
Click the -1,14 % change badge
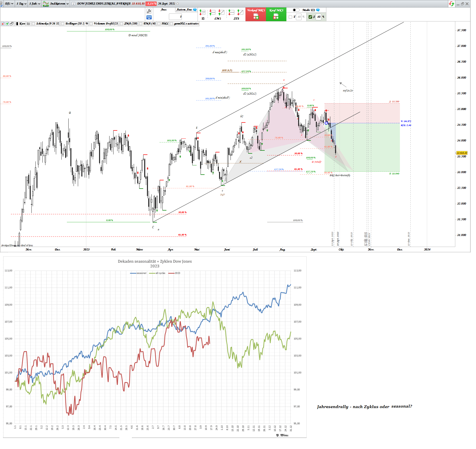pos(151,4)
